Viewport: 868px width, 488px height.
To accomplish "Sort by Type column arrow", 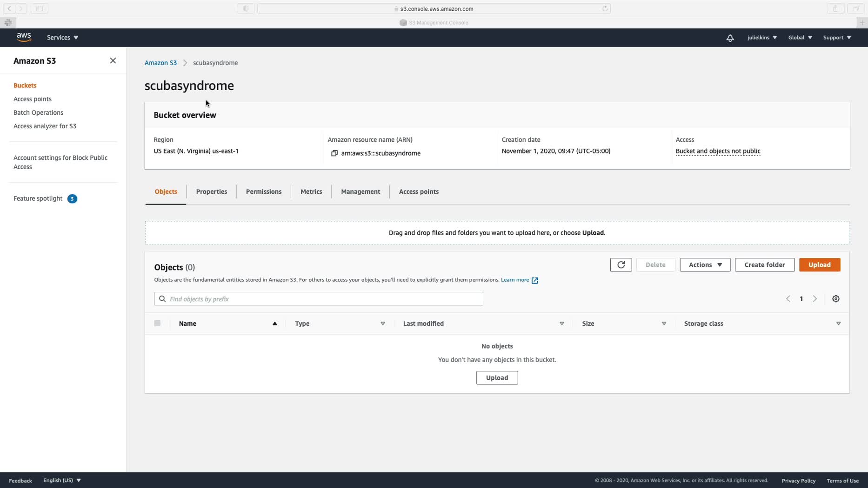I will tap(383, 323).
